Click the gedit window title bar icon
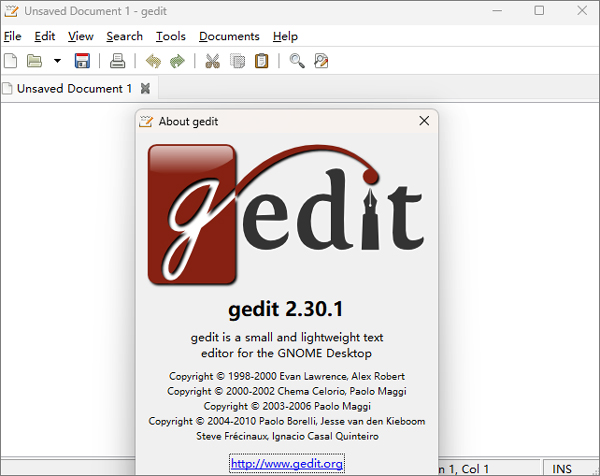Viewport: 600px width, 476px height. pos(11,11)
